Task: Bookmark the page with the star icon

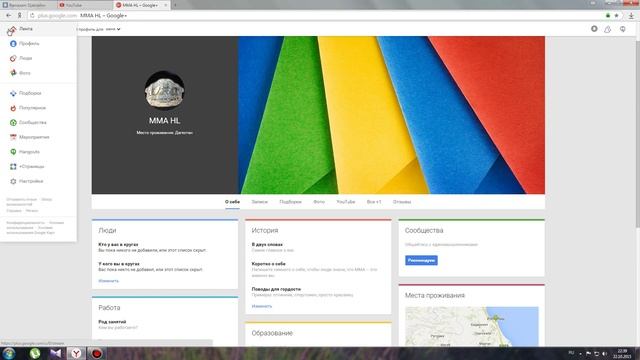Action: (x=616, y=16)
